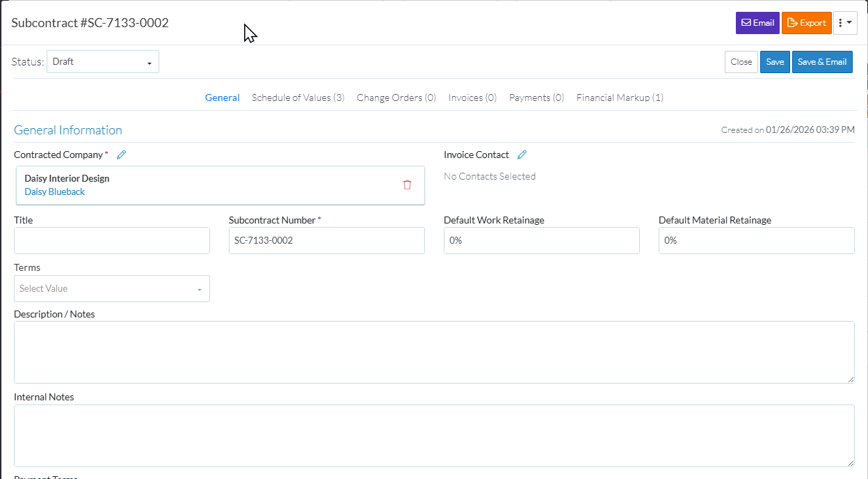The height and width of the screenshot is (479, 868).
Task: Expand the Terms Select Value dropdown
Action: coord(112,288)
